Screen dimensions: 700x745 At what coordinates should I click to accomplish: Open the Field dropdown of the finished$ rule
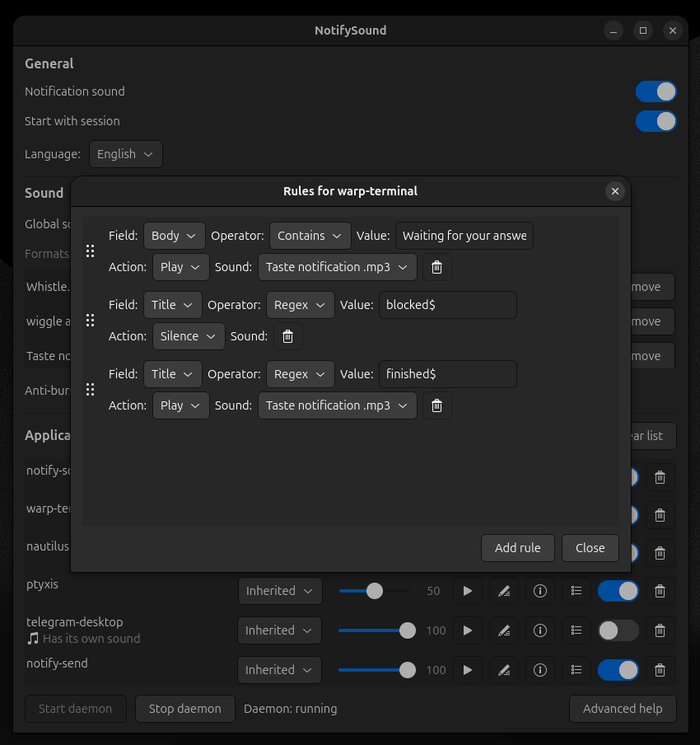tap(172, 374)
